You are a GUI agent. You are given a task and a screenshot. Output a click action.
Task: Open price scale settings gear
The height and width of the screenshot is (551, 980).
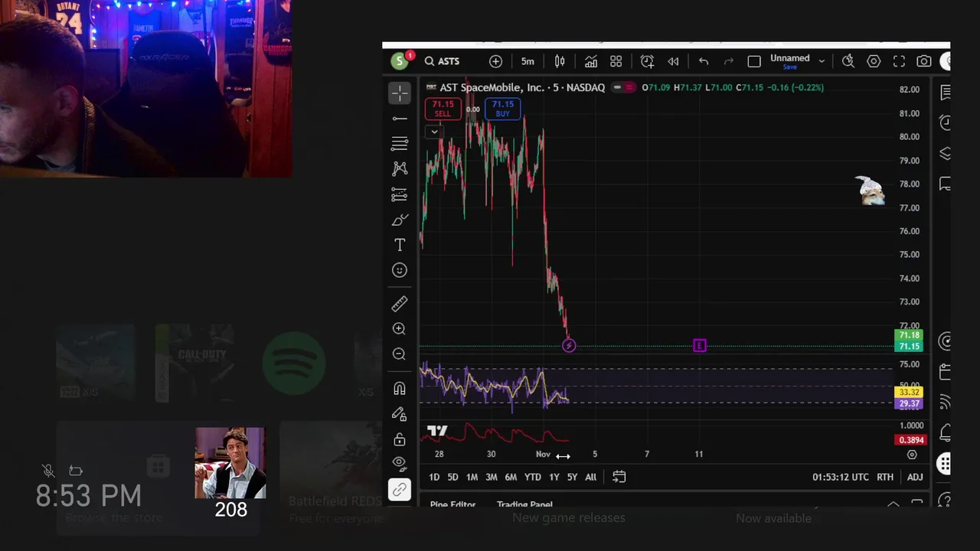(x=912, y=455)
